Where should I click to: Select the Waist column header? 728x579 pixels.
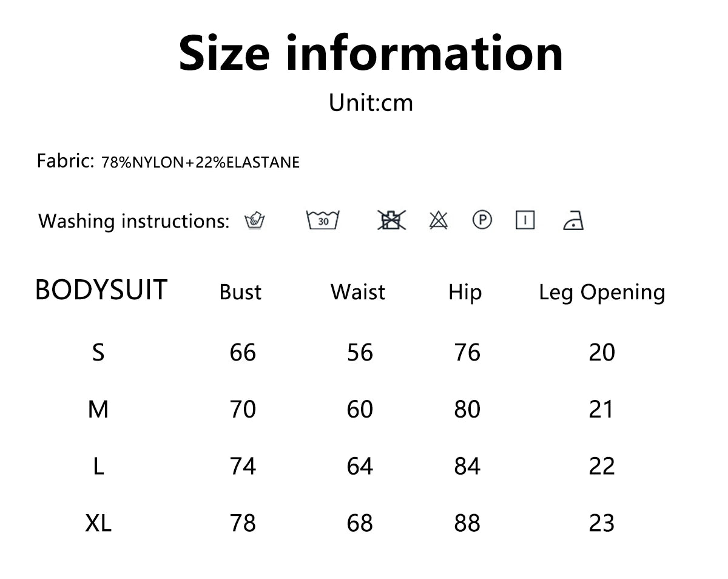coord(358,292)
